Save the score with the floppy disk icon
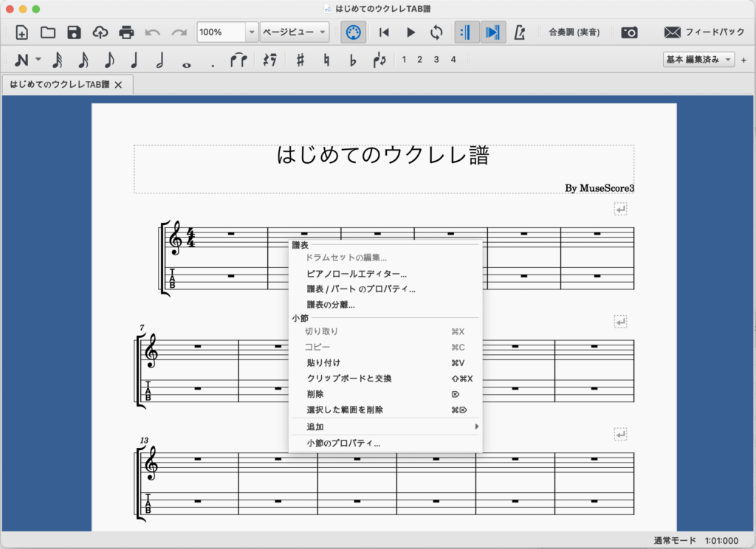 tap(74, 32)
